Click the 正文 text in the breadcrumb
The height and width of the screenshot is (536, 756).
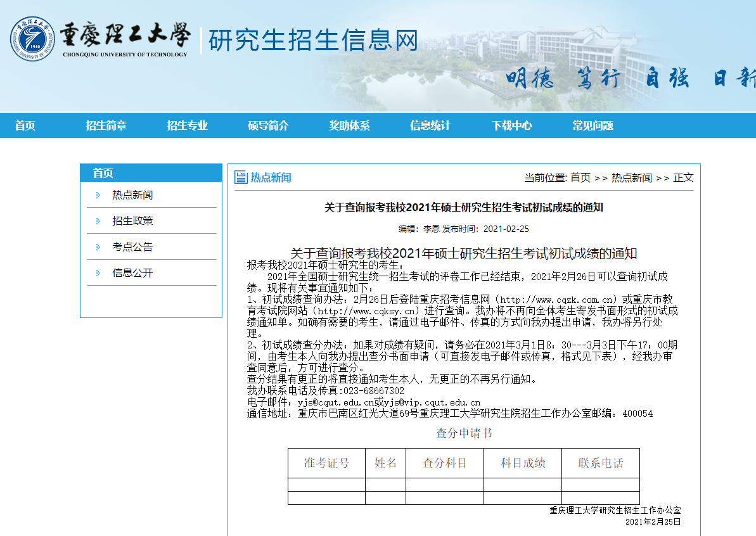tap(683, 178)
